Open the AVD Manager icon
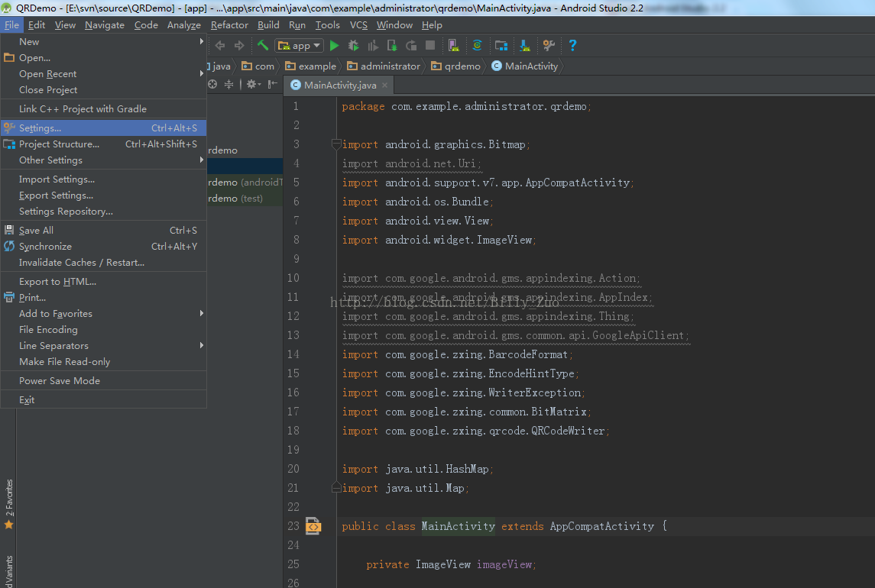 [453, 46]
